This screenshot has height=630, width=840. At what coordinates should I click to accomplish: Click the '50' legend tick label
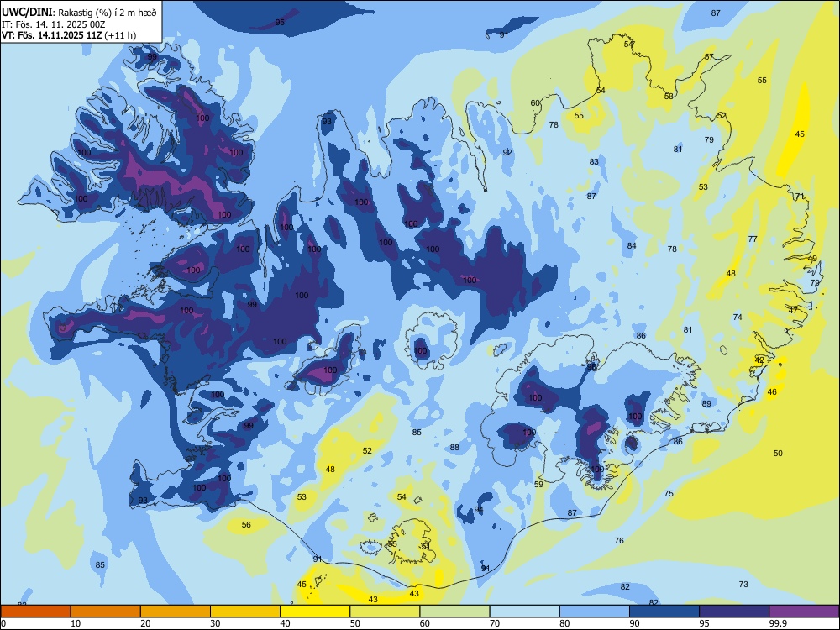355,623
